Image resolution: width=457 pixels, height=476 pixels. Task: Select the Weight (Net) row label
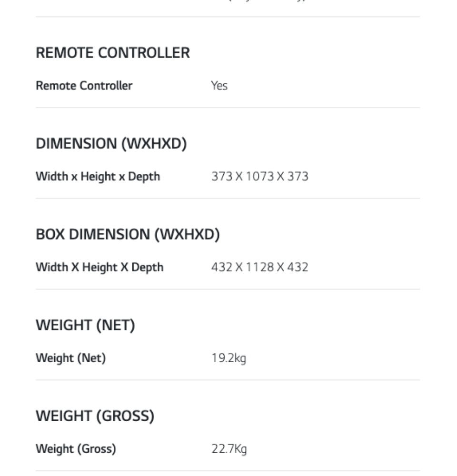tap(70, 358)
